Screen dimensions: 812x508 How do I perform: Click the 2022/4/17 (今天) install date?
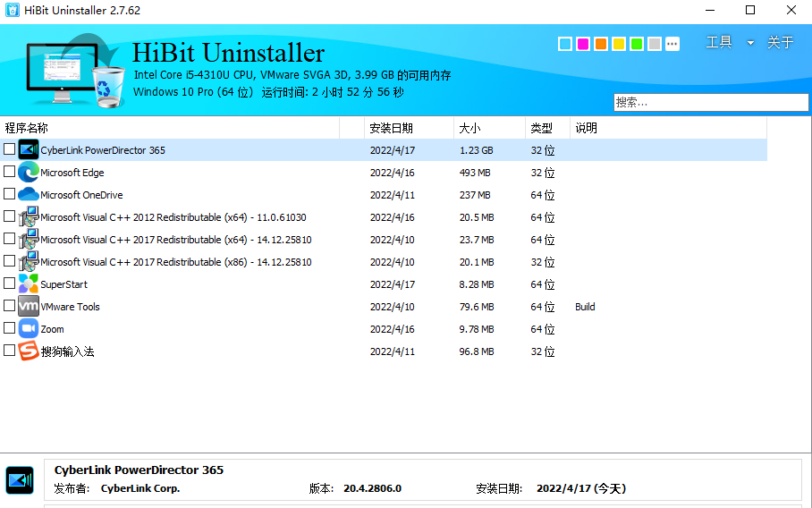click(x=581, y=488)
